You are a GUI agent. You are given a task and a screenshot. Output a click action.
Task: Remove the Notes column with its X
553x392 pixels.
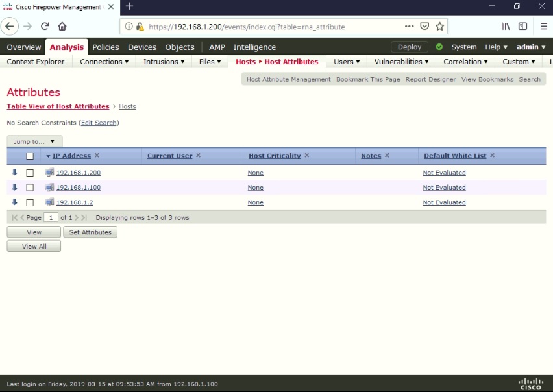pos(387,156)
